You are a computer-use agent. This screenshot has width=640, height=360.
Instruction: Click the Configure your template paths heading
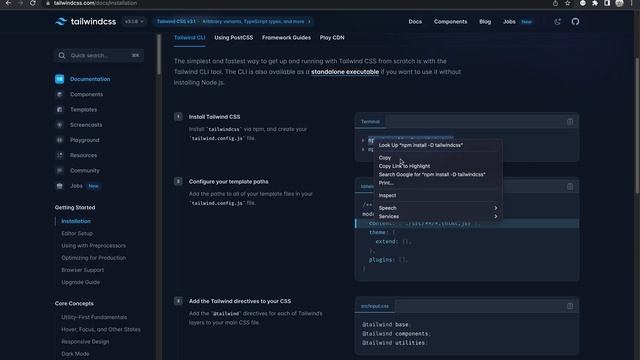coord(229,182)
